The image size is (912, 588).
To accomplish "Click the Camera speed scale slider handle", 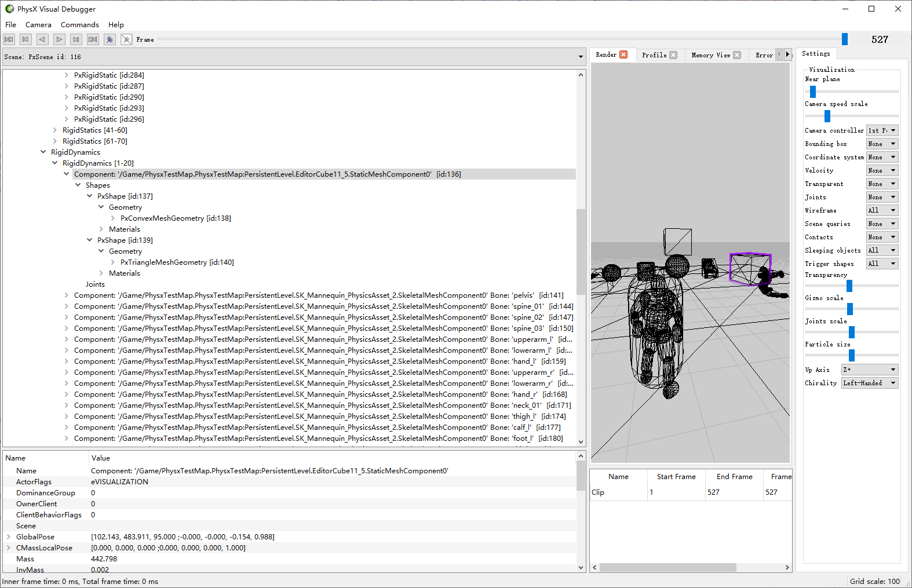I will click(x=827, y=116).
